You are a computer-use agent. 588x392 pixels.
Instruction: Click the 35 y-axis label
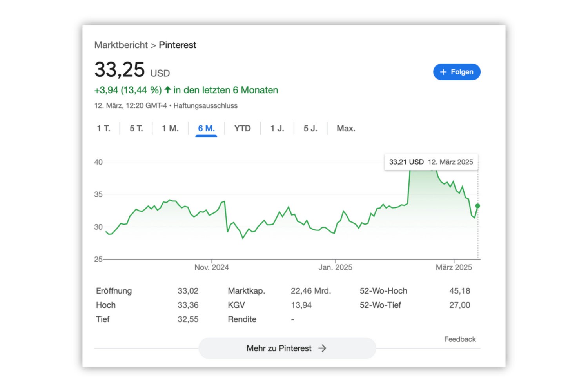pos(98,194)
